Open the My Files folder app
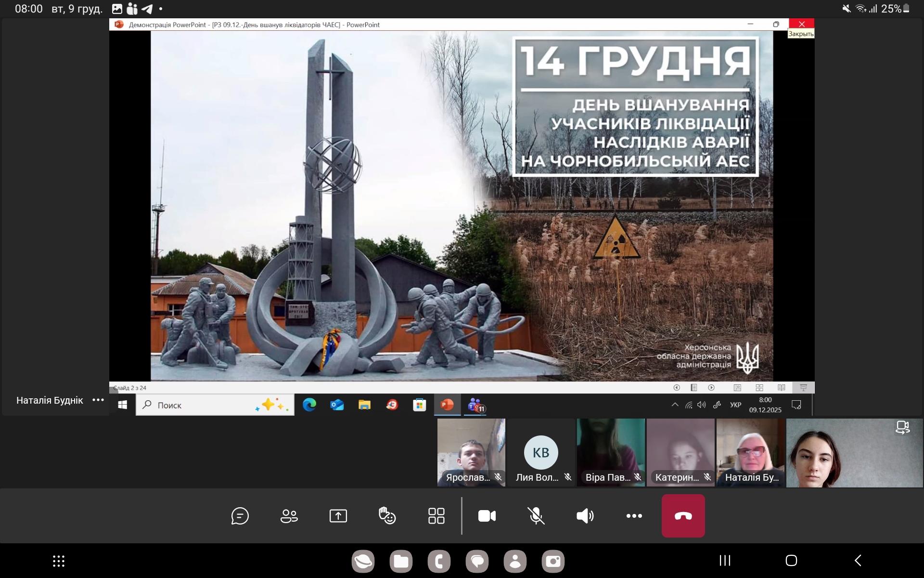Image resolution: width=924 pixels, height=578 pixels. [401, 561]
